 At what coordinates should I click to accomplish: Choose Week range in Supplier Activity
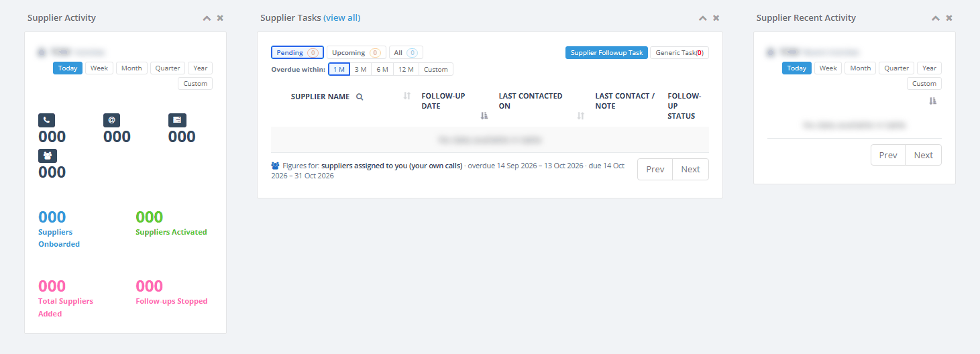point(99,68)
